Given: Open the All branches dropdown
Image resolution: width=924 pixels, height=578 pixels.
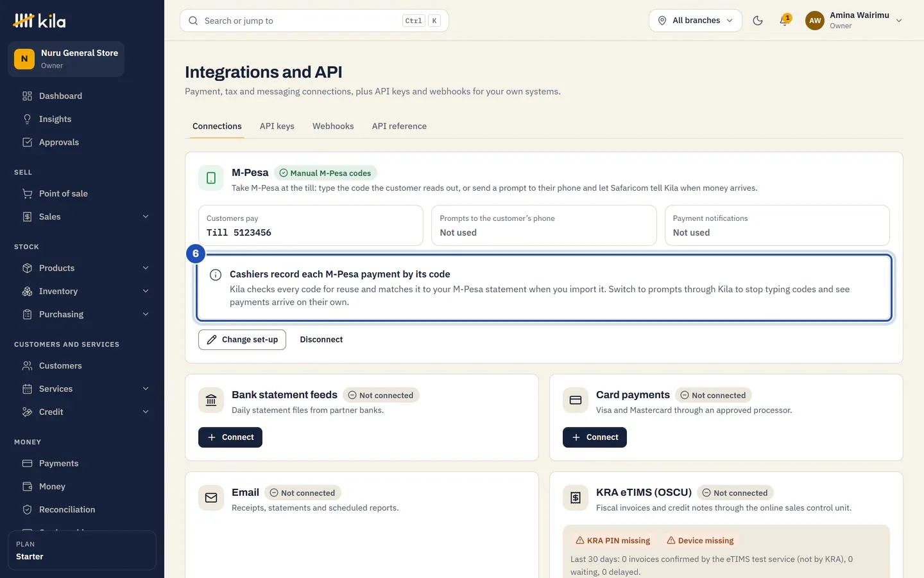Looking at the screenshot, I should click(x=696, y=21).
